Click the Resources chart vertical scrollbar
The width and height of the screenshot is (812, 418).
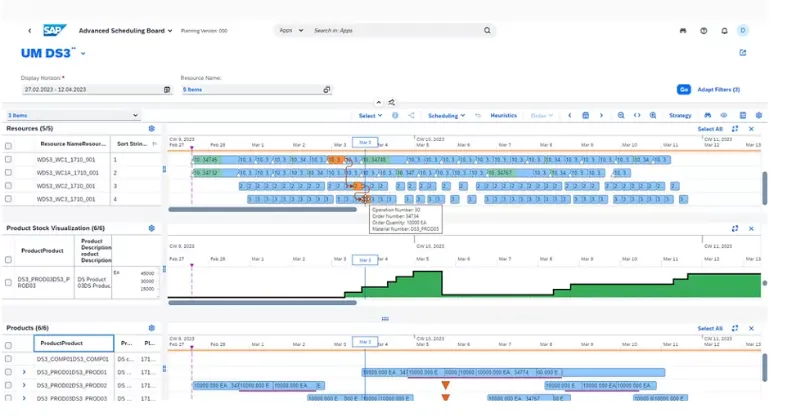(x=764, y=188)
